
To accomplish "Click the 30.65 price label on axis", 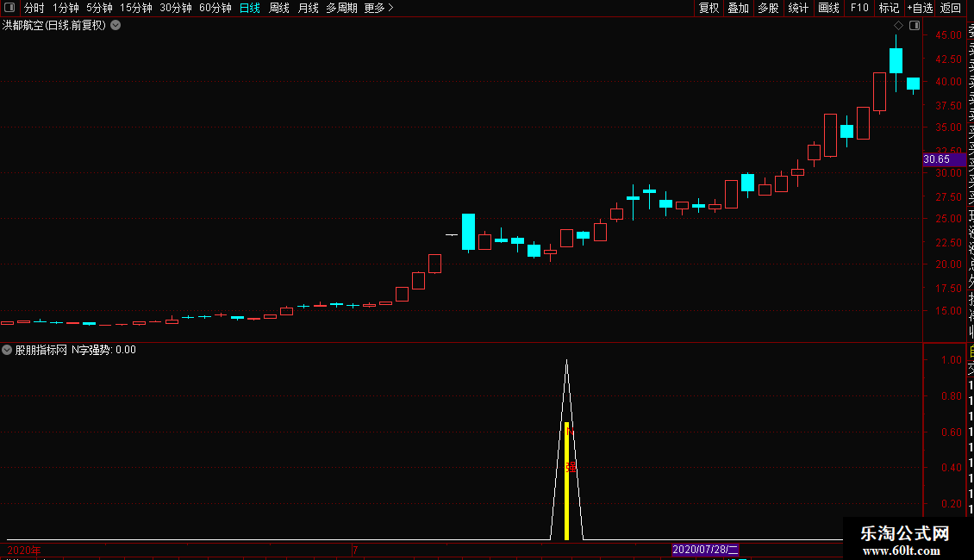I will [944, 159].
